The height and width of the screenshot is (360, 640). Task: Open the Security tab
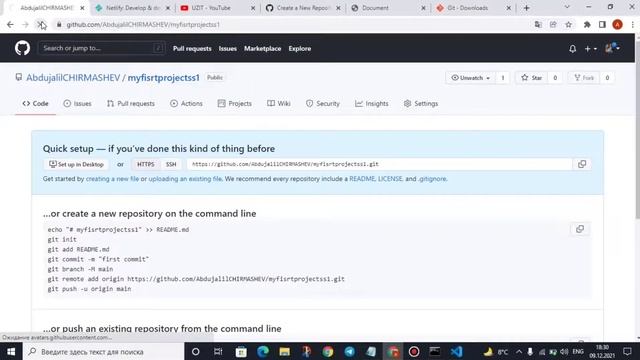click(323, 104)
